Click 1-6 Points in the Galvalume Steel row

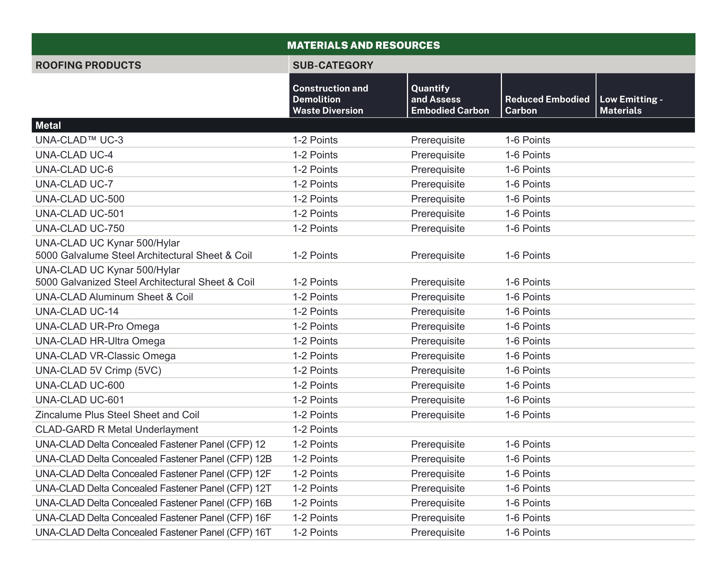[528, 255]
